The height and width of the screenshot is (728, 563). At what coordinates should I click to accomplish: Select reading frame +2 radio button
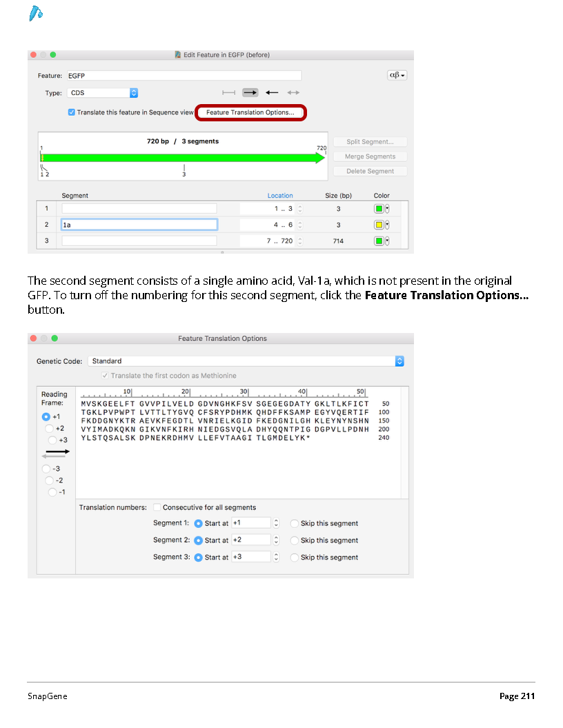(x=49, y=429)
